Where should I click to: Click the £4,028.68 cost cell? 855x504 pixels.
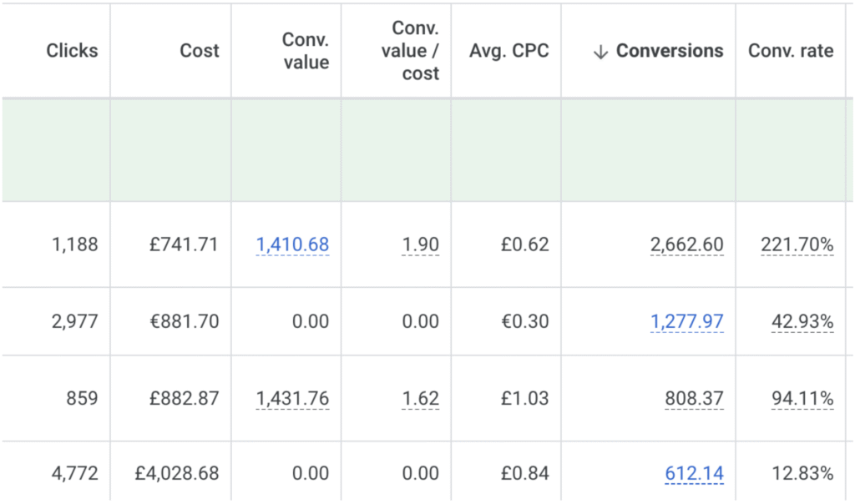coord(177,473)
